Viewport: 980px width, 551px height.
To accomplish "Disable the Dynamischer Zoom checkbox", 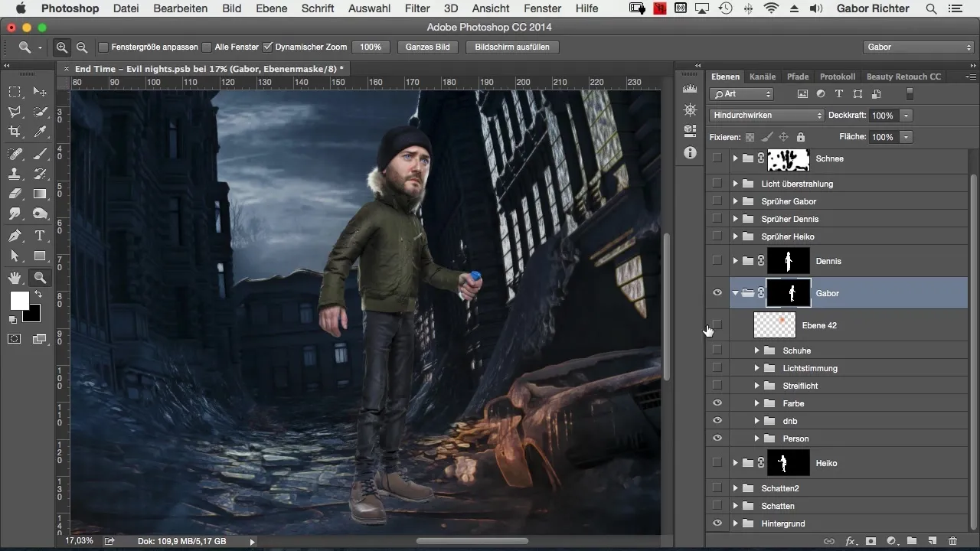I will coord(267,47).
